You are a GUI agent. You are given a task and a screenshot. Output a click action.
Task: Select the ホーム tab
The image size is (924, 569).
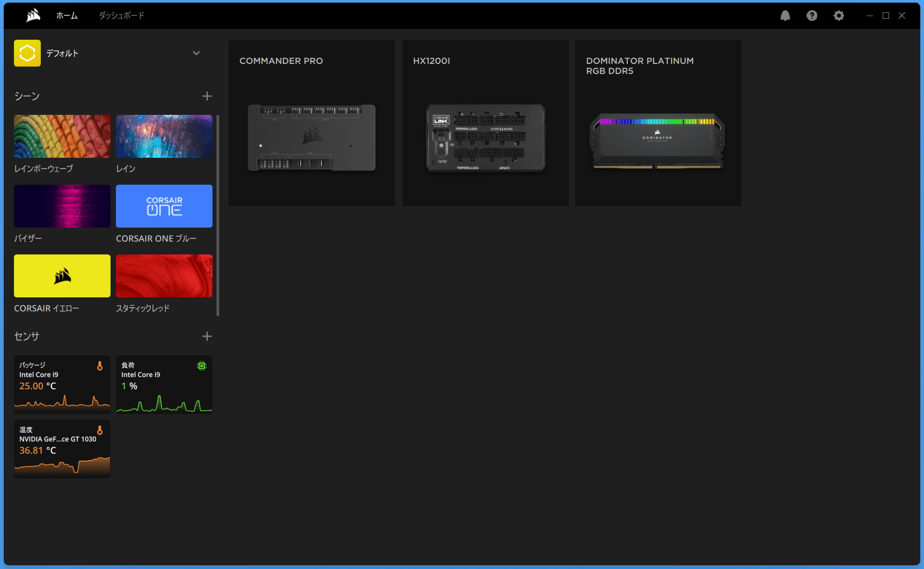pos(67,16)
